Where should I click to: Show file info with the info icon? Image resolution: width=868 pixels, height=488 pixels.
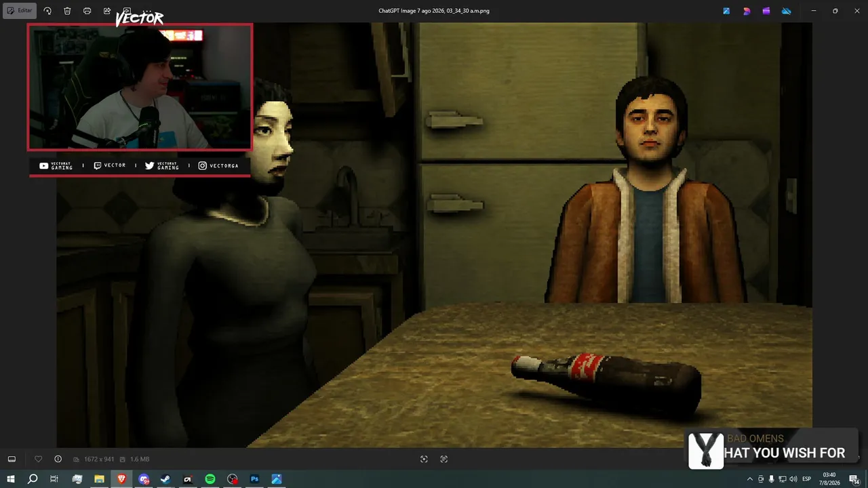click(x=58, y=459)
